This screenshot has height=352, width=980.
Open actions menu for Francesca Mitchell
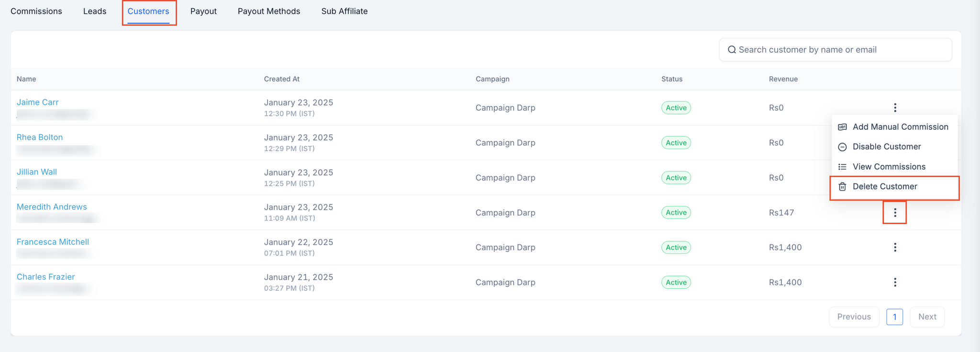click(x=895, y=248)
